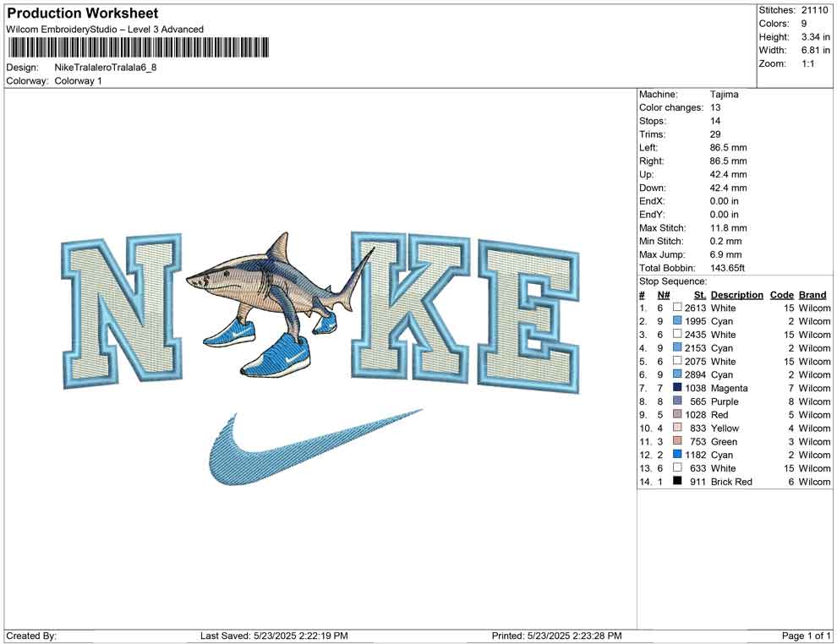Select the Colors value 9

click(804, 24)
